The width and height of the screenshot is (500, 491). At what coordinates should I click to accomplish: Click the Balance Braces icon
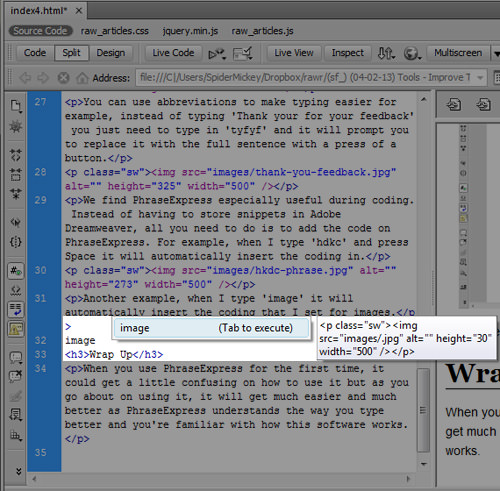(16, 241)
